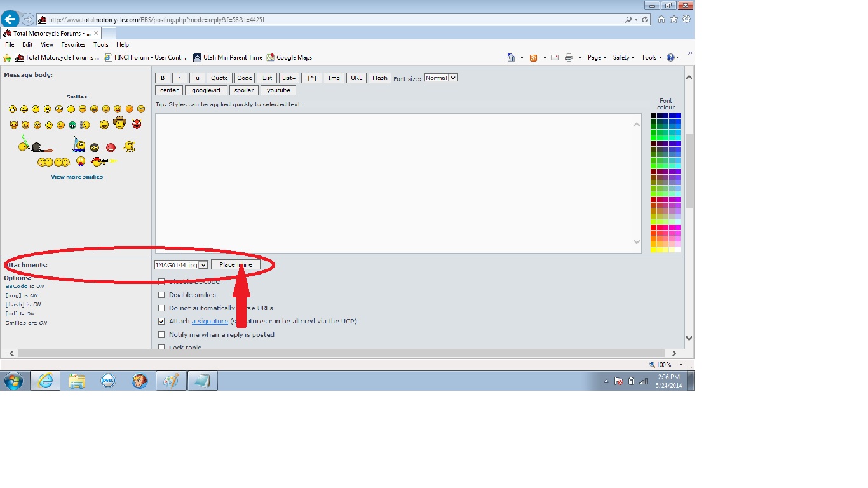Insert the green-faced smiley
This screenshot has height=488, width=868.
click(72, 125)
